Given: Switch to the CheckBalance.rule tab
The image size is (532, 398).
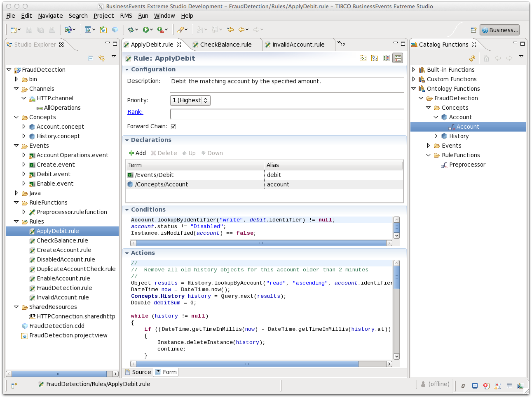Looking at the screenshot, I should click(x=226, y=45).
